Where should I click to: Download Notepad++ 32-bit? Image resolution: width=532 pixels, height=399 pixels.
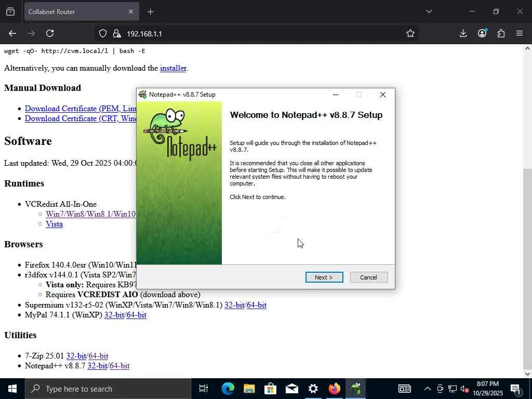tap(97, 366)
